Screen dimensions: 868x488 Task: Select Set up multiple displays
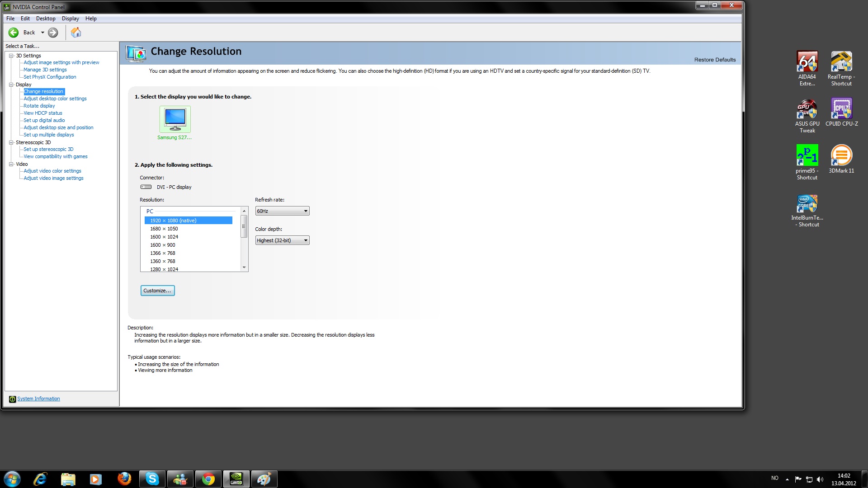click(49, 135)
